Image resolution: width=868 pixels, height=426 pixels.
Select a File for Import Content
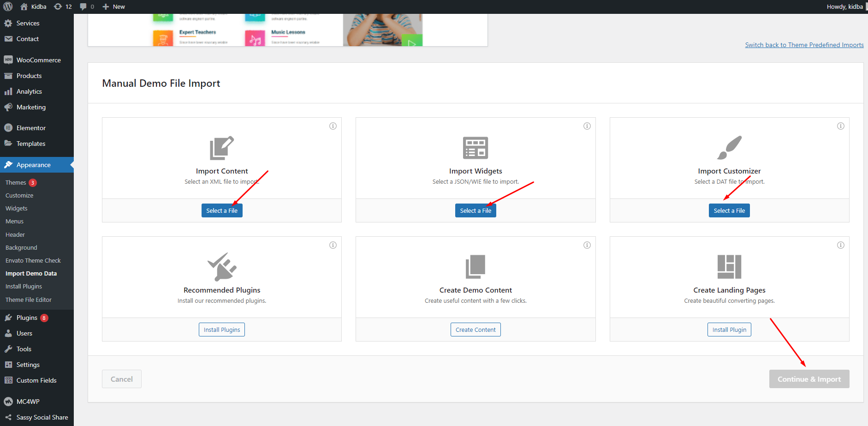222,210
